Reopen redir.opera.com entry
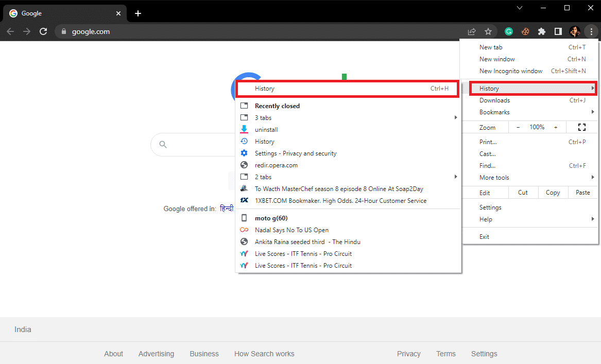Viewport: 601px width, 364px height. click(348, 165)
